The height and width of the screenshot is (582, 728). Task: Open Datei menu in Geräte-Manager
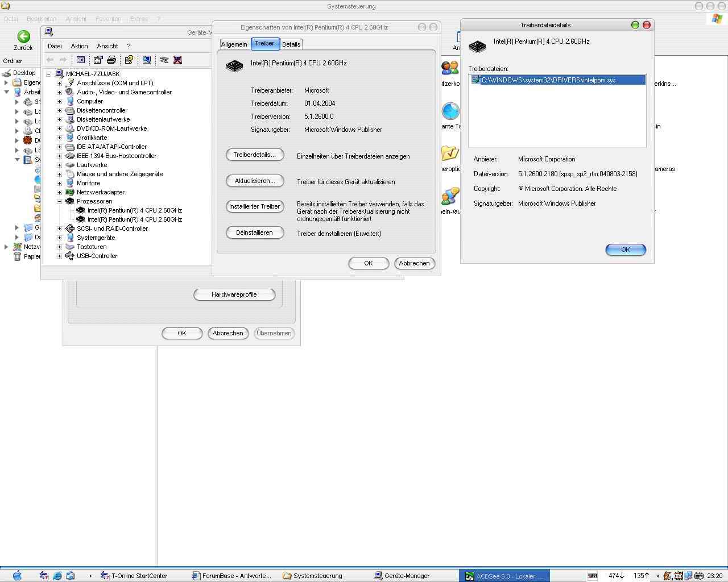(x=55, y=46)
